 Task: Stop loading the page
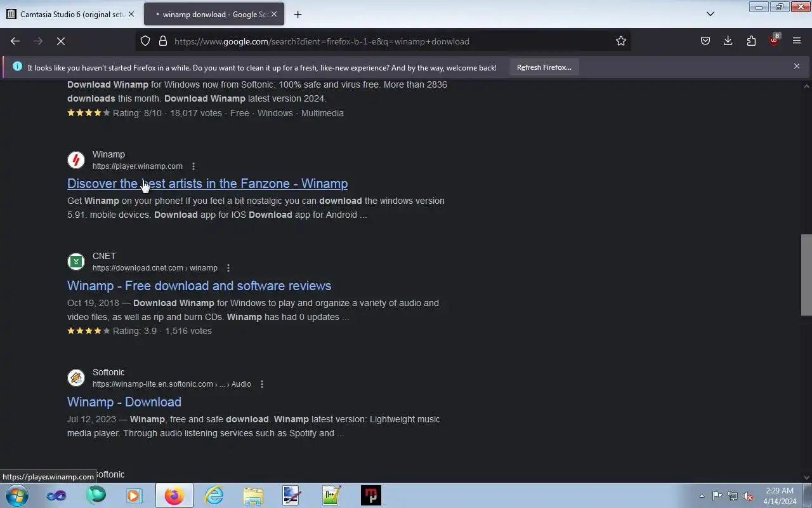click(61, 41)
